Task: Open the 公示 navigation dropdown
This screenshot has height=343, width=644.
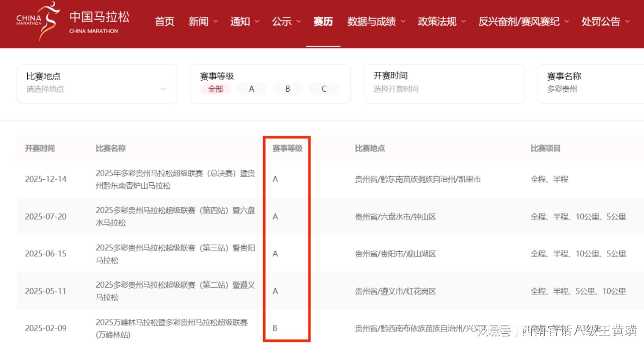Action: (286, 21)
